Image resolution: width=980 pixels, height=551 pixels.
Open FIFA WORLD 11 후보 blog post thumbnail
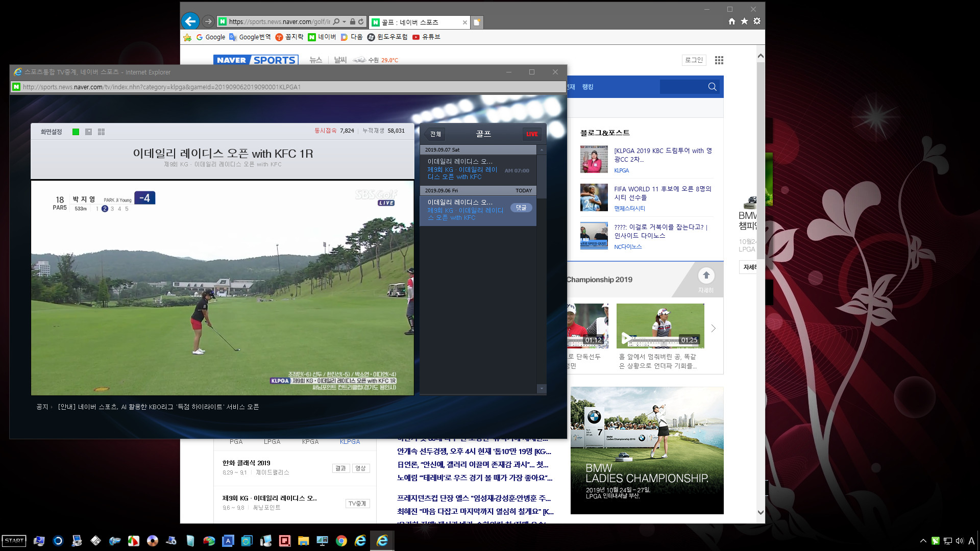pos(594,197)
